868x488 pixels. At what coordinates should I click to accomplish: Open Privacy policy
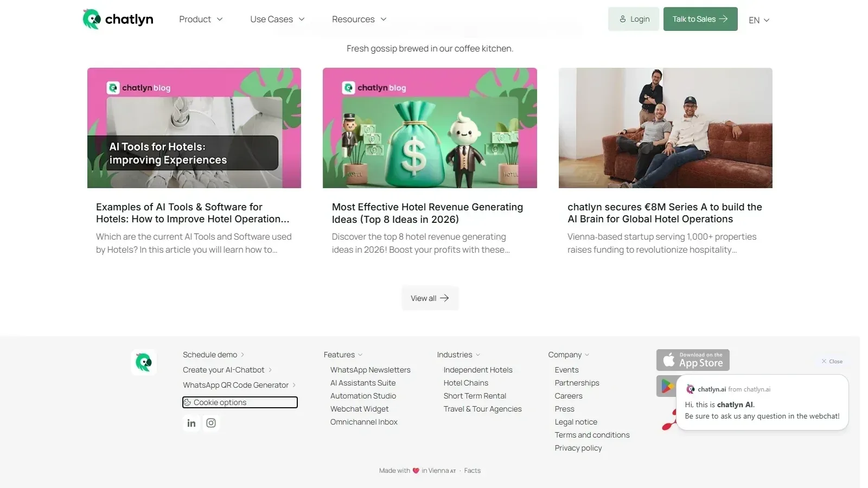click(x=578, y=448)
